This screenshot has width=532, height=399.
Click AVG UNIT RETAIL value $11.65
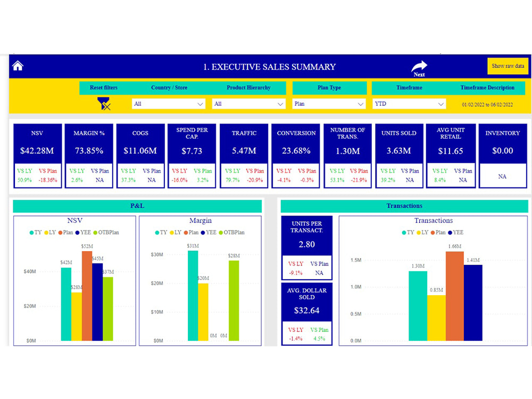tap(451, 151)
